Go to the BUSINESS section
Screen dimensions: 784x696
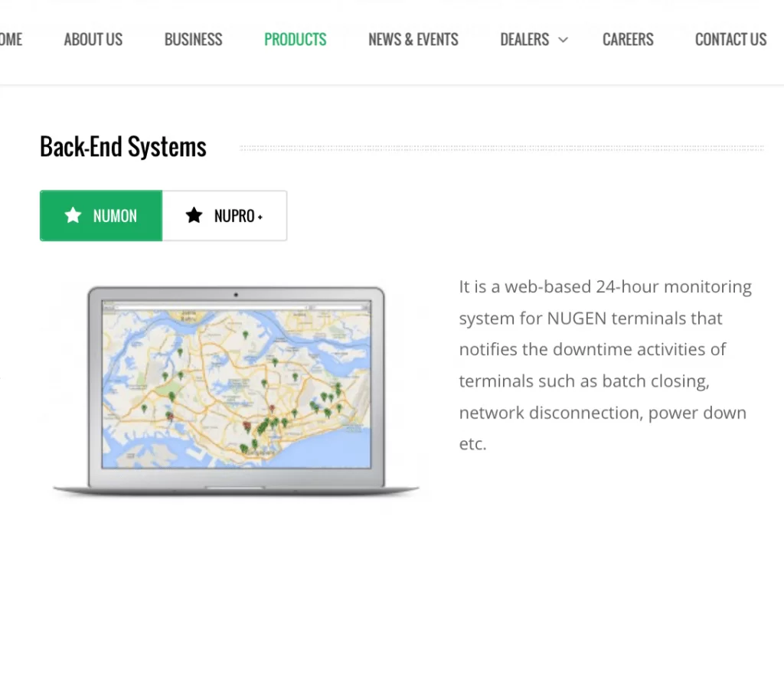193,40
